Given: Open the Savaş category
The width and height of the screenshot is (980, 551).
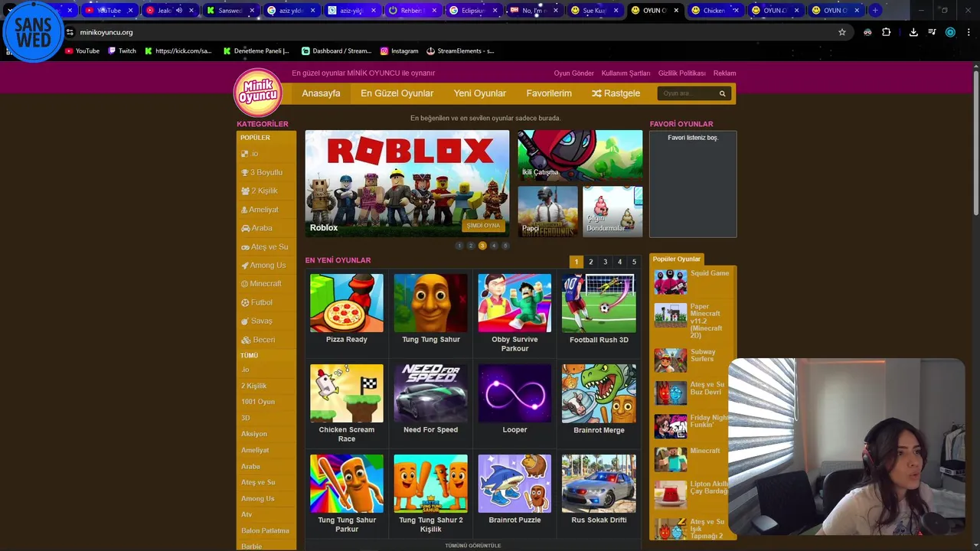Looking at the screenshot, I should (266, 321).
